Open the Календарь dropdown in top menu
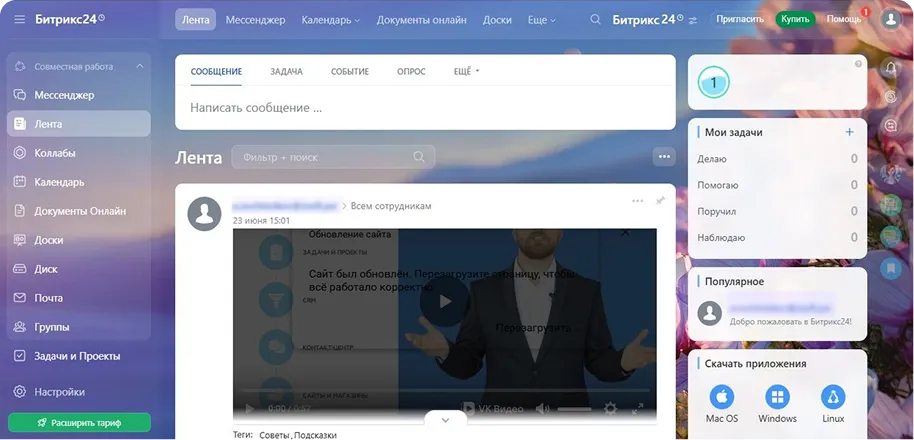The height and width of the screenshot is (440, 914). tap(330, 19)
